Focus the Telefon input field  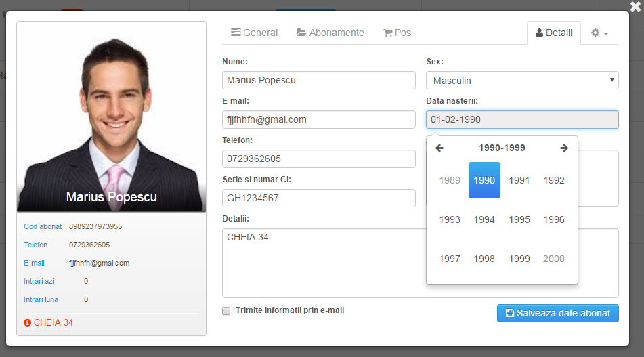click(x=319, y=159)
